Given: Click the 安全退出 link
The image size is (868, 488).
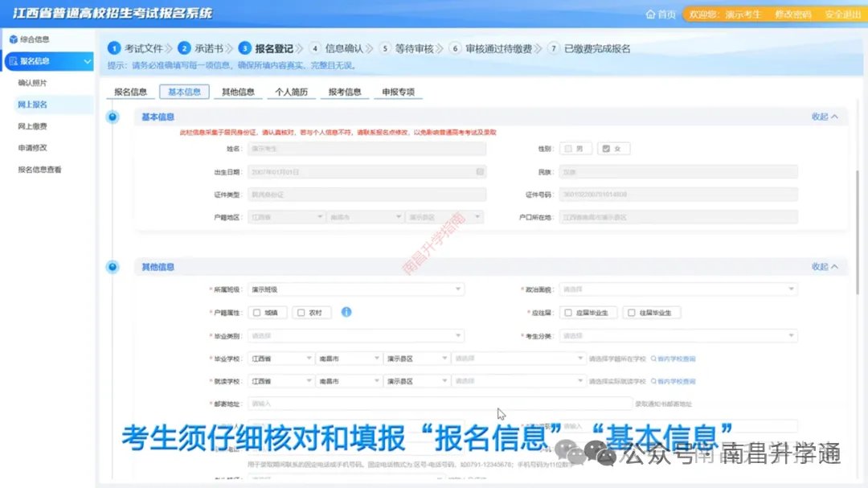Looking at the screenshot, I should (x=842, y=14).
